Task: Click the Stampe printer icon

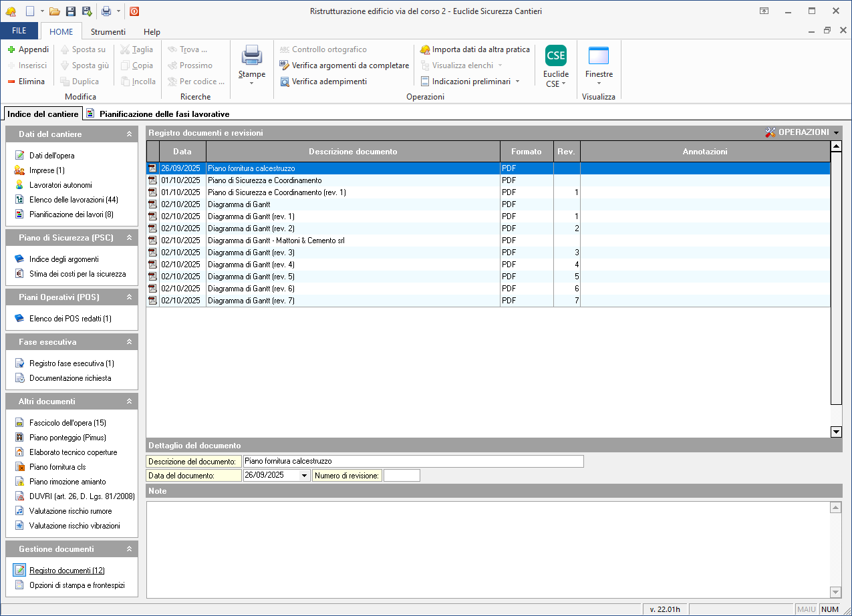Action: click(x=252, y=55)
